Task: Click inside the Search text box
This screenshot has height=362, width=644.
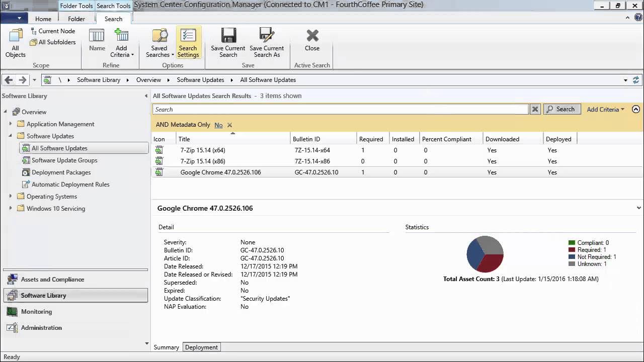Action: tap(341, 109)
